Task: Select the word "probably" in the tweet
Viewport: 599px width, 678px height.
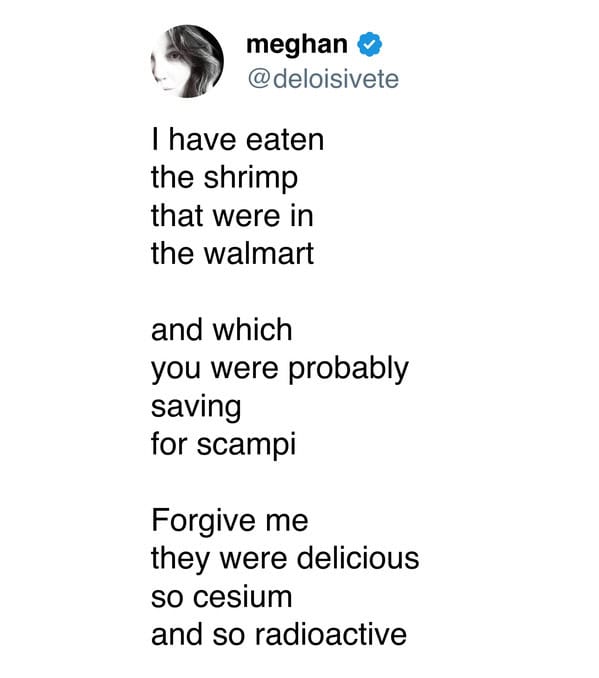Action: pyautogui.click(x=348, y=370)
